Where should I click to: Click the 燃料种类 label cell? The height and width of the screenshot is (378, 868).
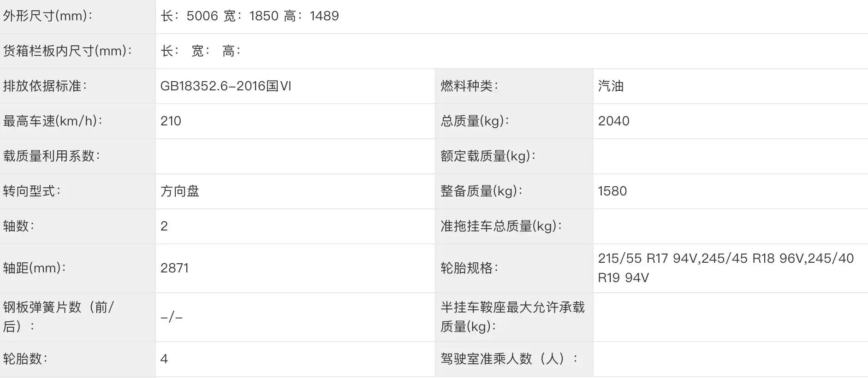(x=514, y=86)
